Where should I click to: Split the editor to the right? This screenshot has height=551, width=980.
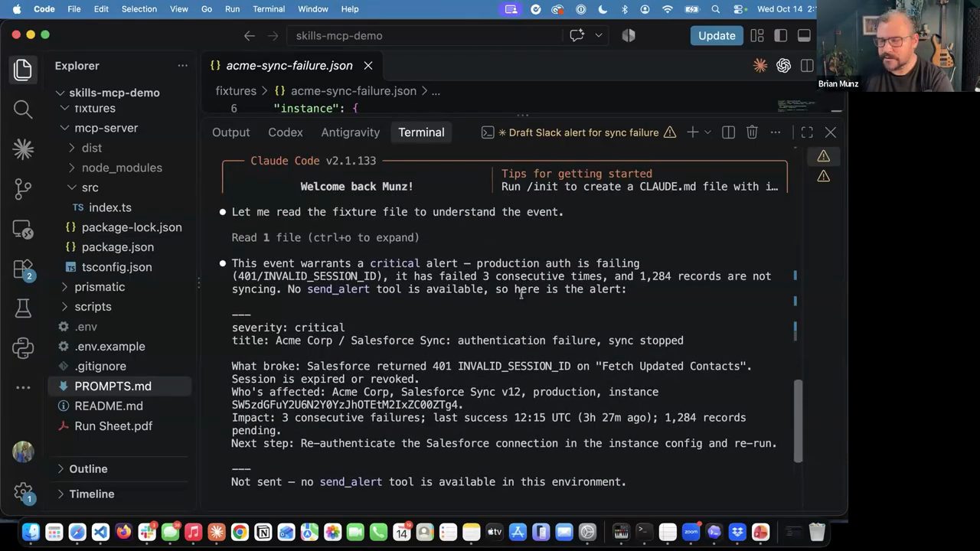click(x=806, y=66)
